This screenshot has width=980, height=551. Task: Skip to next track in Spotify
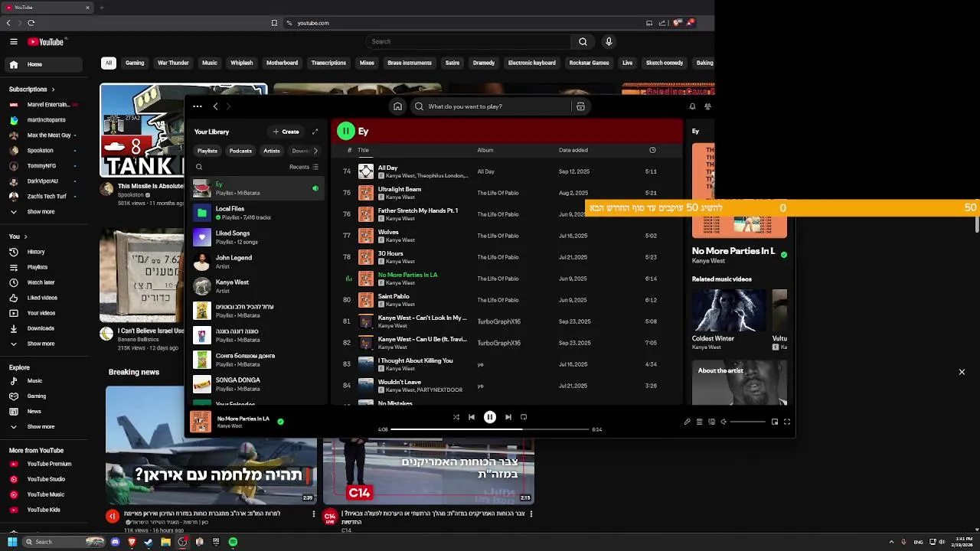point(508,417)
